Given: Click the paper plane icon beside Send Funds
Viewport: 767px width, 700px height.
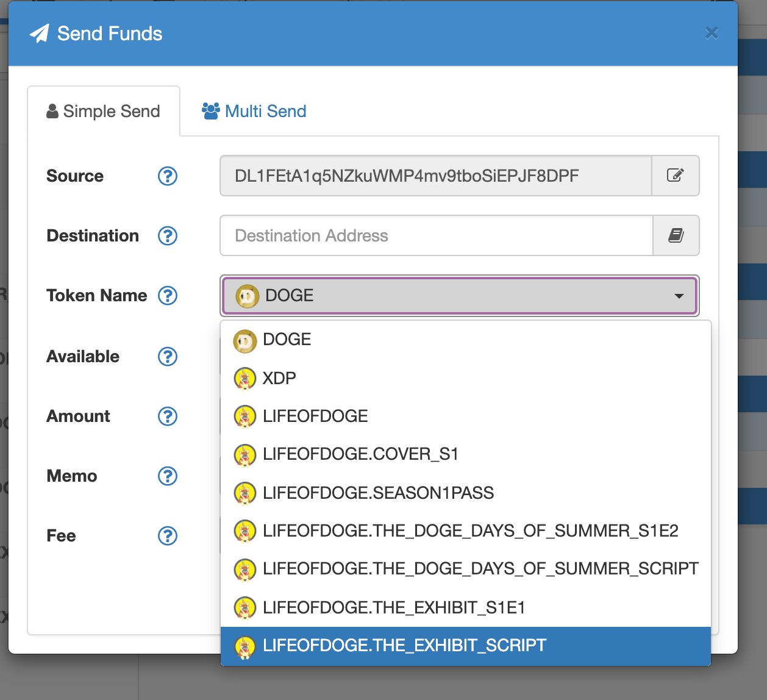Looking at the screenshot, I should 39,34.
